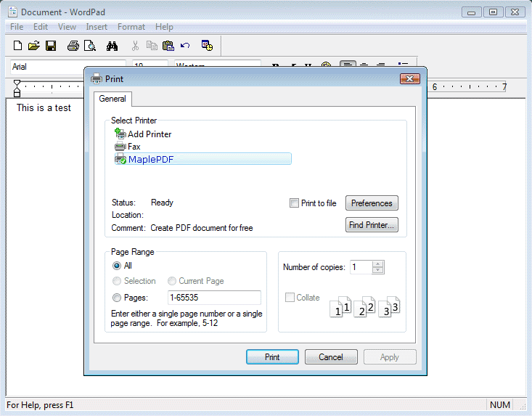Viewport: 532px width, 416px height.
Task: Click the 'Ready' status text
Action: point(162,203)
